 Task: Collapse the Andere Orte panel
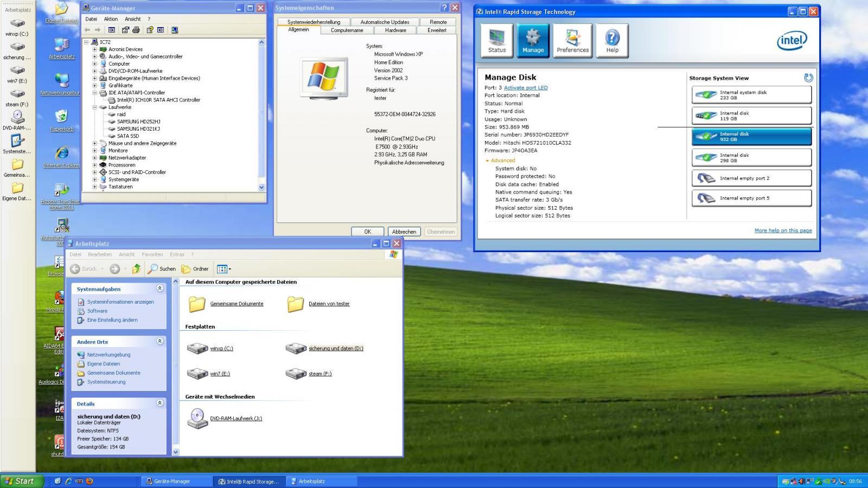tap(159, 342)
